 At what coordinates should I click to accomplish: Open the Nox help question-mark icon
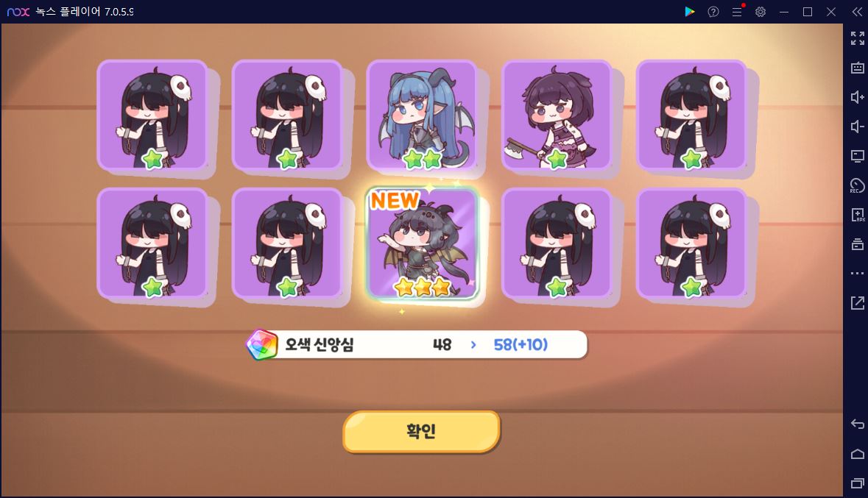click(x=713, y=12)
